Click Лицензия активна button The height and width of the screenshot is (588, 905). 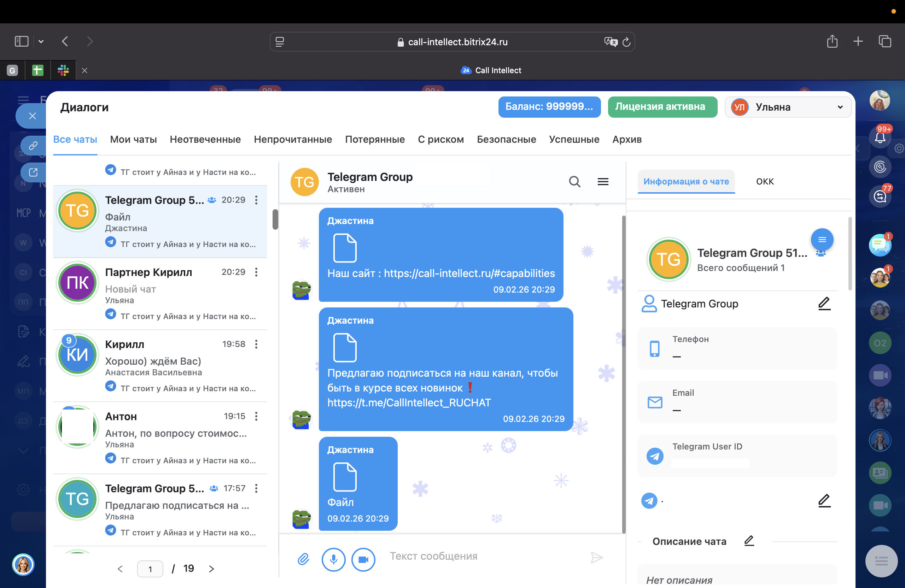point(662,107)
